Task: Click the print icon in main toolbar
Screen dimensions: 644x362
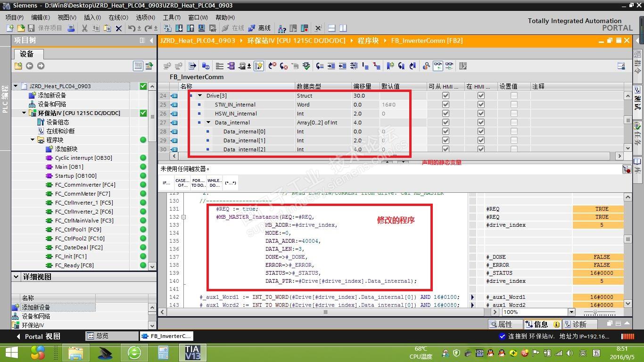Action: pyautogui.click(x=71, y=28)
